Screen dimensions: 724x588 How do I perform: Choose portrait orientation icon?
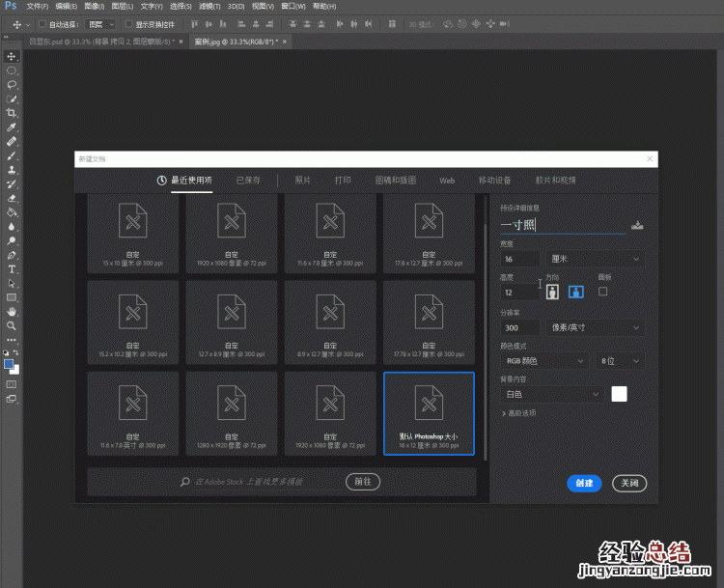(554, 292)
